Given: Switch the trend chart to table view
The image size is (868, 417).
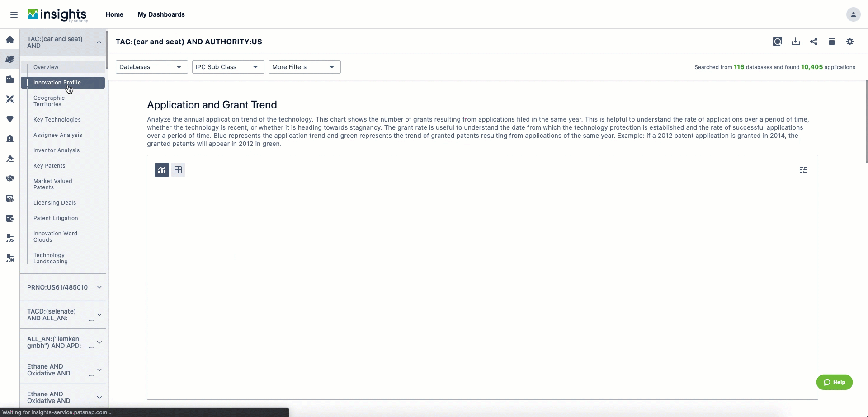Looking at the screenshot, I should tap(178, 169).
